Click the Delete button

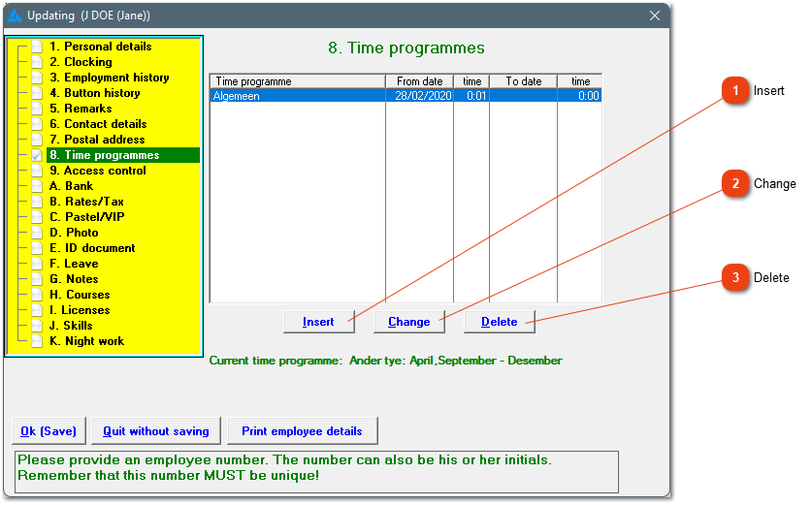pos(500,322)
